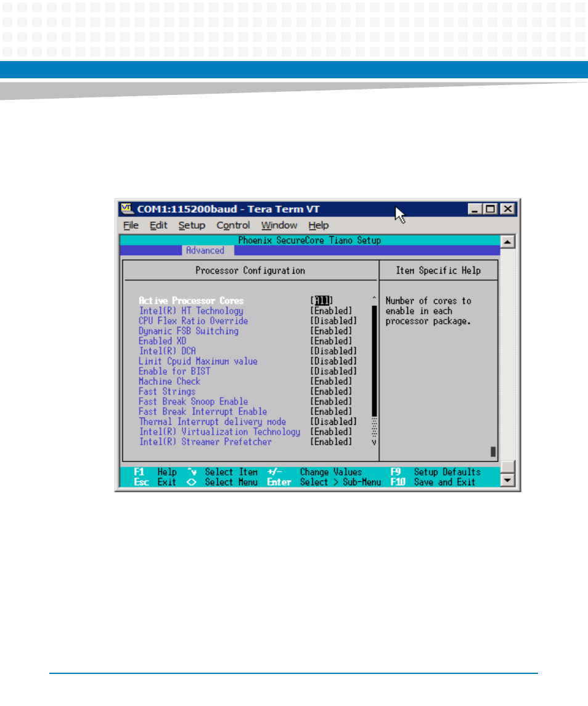
Task: Click the F10 Save and Exit hint
Action: click(433, 482)
